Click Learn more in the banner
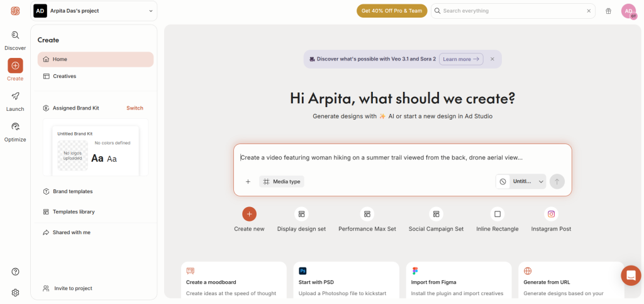 point(461,59)
